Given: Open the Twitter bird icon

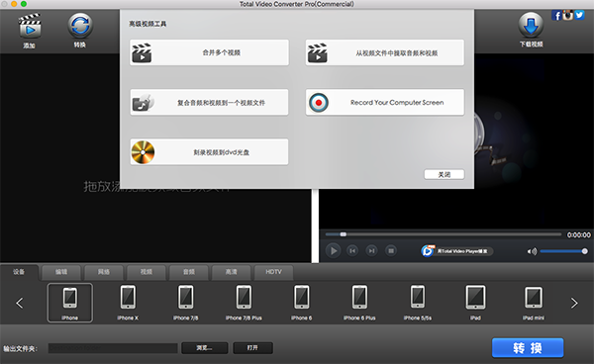Looking at the screenshot, I should tap(579, 15).
